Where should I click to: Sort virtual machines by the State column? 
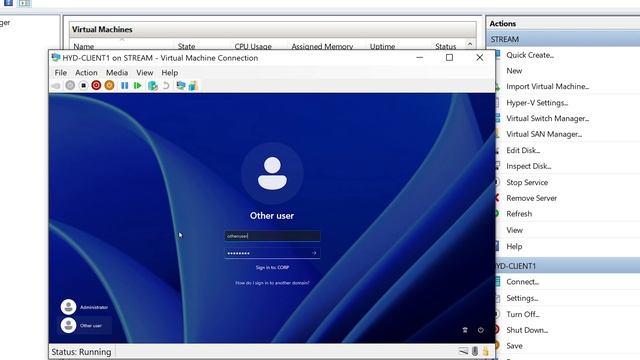click(187, 47)
